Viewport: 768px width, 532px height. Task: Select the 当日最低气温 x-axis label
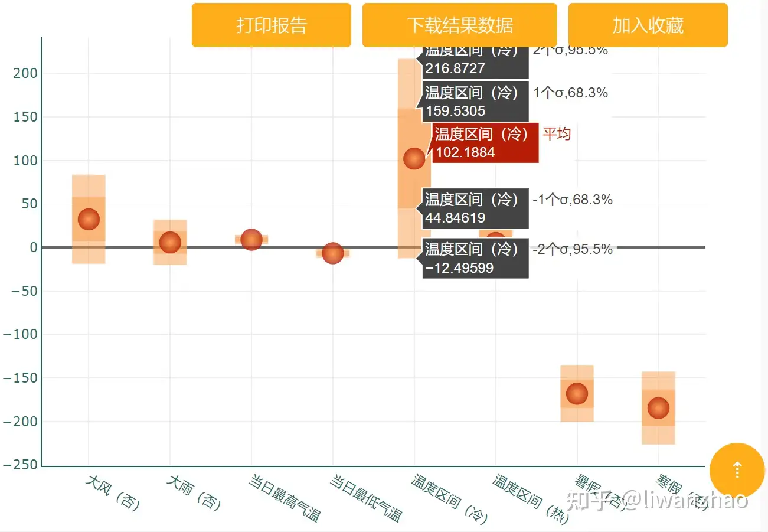366,499
